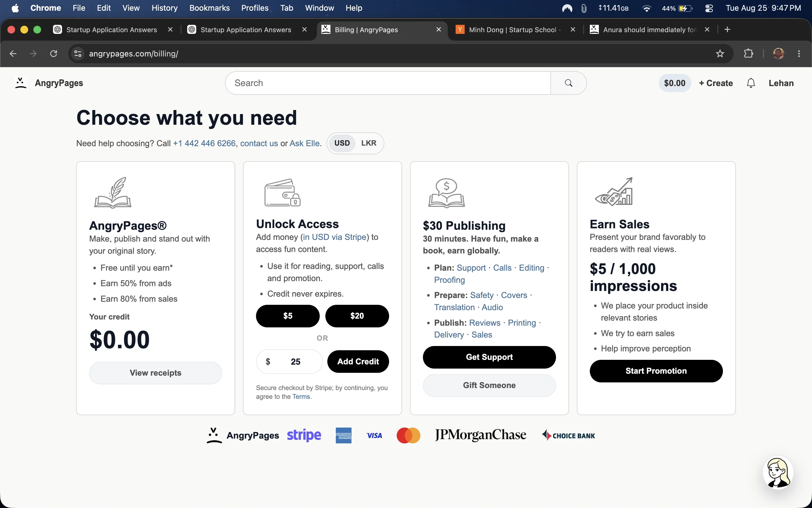The height and width of the screenshot is (508, 812).
Task: Click the search magnifier icon
Action: point(568,83)
